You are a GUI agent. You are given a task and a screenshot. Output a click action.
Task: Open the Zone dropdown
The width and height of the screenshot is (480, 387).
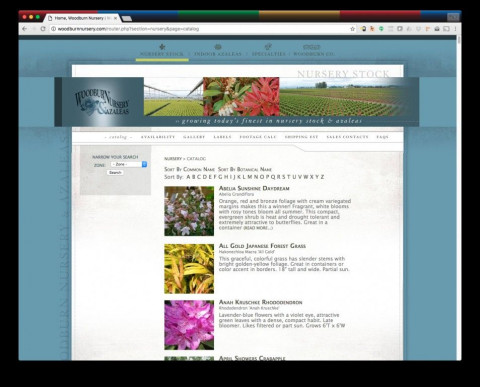(129, 164)
